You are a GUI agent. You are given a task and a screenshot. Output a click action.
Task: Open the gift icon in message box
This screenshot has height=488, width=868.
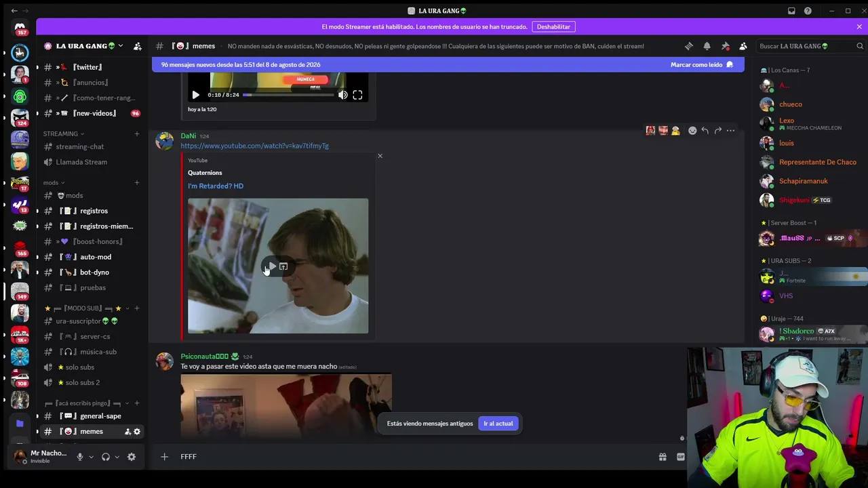[x=663, y=457]
